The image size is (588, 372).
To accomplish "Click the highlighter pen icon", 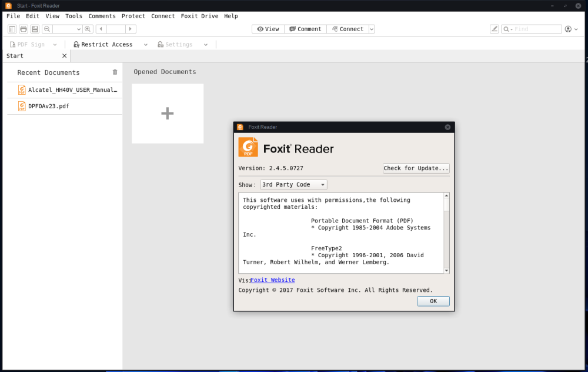I will 495,29.
